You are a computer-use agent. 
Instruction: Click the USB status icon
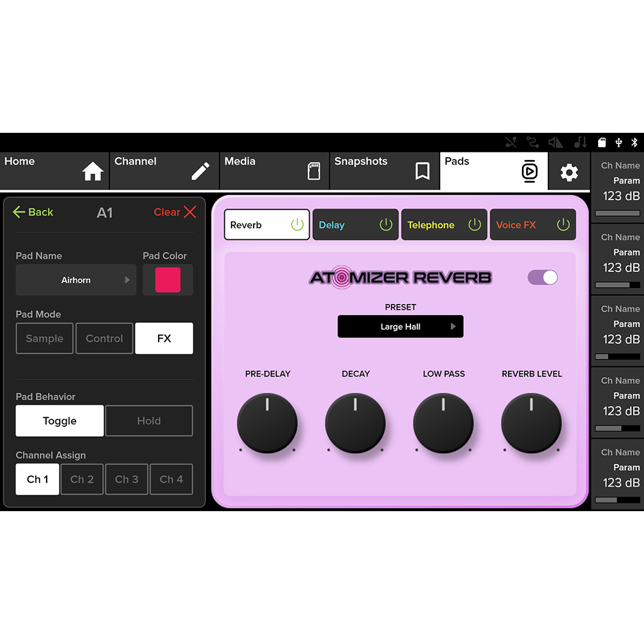pos(620,142)
